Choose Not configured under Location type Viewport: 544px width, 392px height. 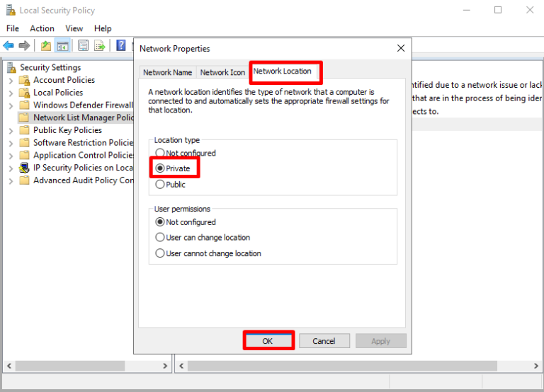point(160,153)
